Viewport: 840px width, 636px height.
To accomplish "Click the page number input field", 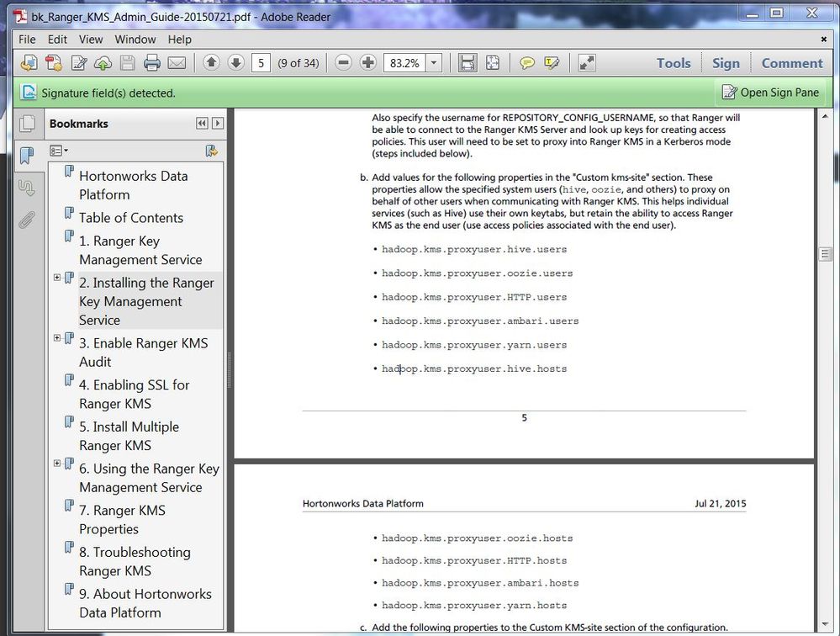I will click(261, 63).
